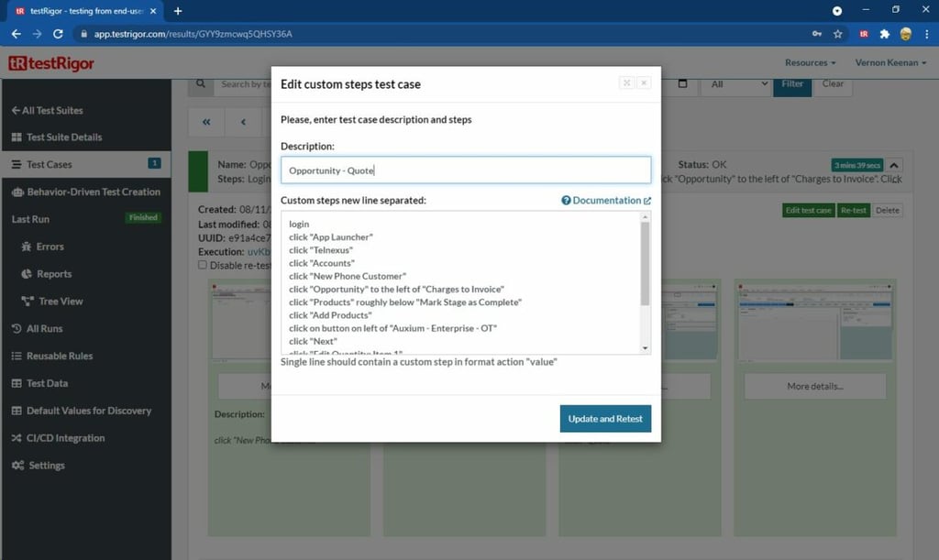Image resolution: width=939 pixels, height=560 pixels.
Task: Click the Re-test button
Action: pos(854,211)
